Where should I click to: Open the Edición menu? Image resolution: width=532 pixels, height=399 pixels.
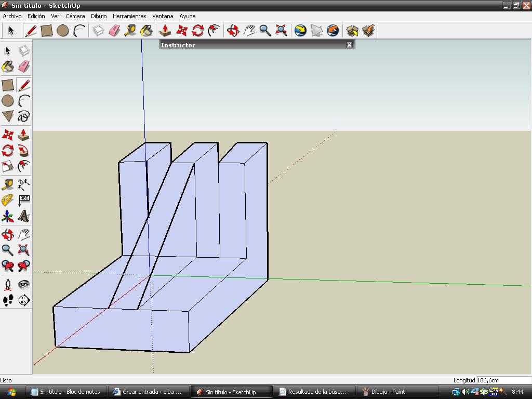point(36,16)
